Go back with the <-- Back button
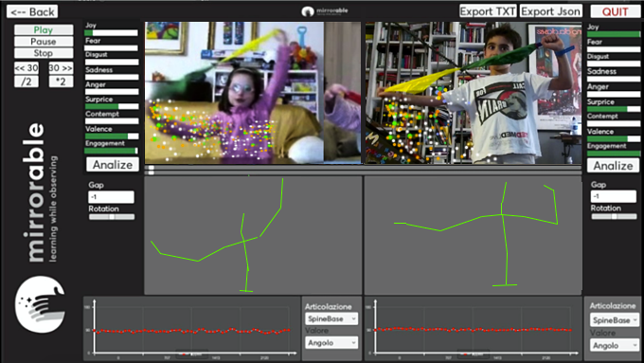 32,12
